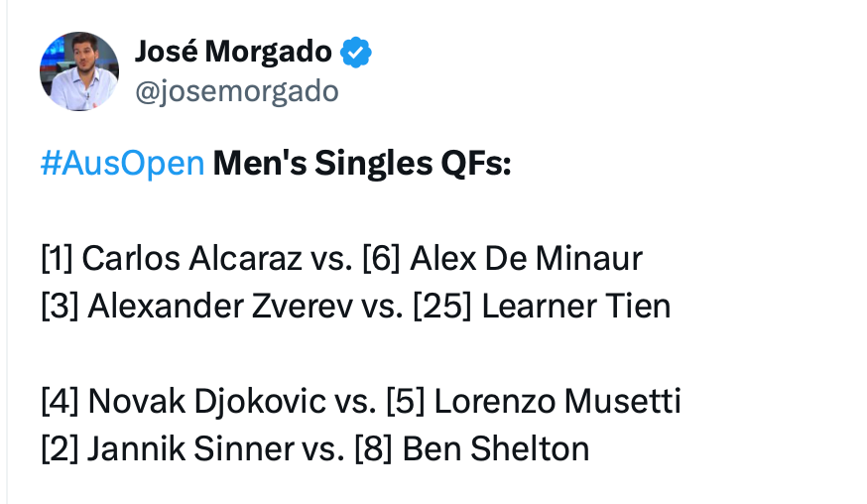Click the "Men's Singles QFs:" heading text
Viewport: 867px width, 504px height.
(x=361, y=163)
